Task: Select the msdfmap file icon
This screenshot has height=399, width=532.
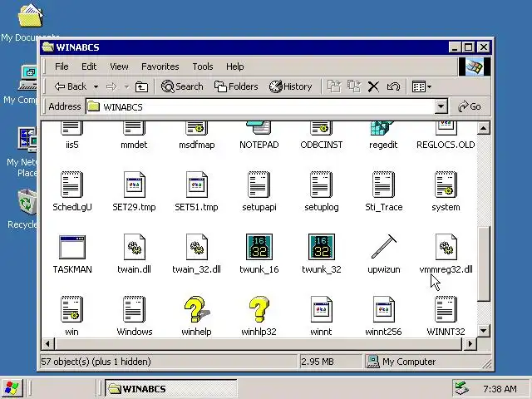Action: 196,128
